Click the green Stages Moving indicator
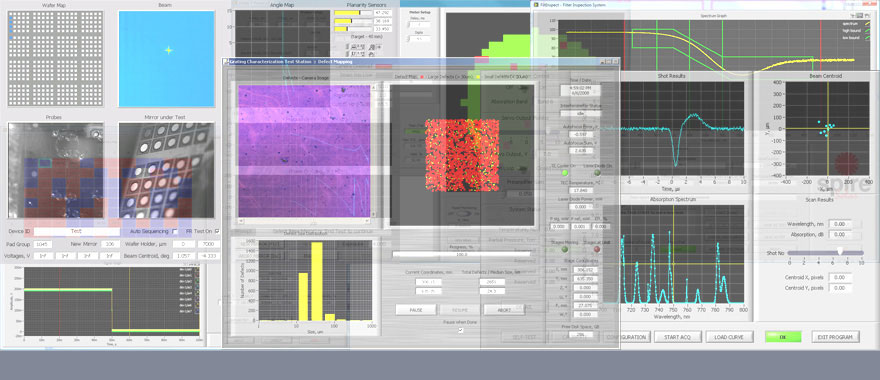Screen dimensions: 880x380 click(565, 249)
